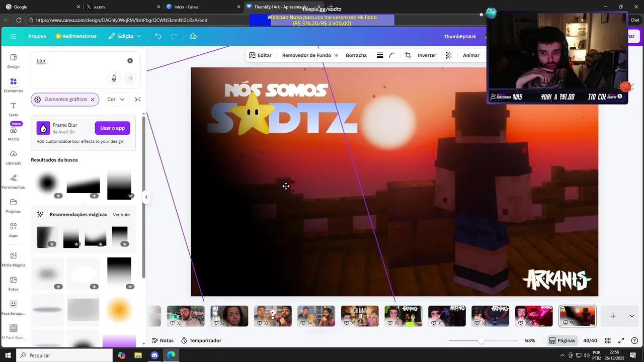Adjust the zoom slider handle
The image size is (644, 362).
coord(481,341)
